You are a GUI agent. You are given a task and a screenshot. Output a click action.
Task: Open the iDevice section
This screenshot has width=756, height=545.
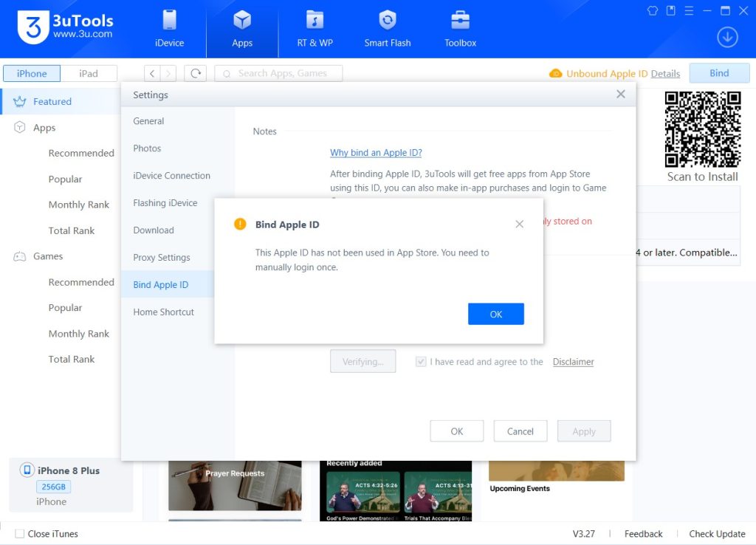[169, 30]
